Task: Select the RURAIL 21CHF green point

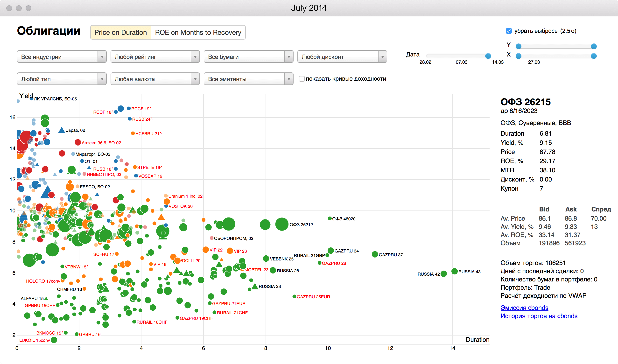Action: [214, 312]
